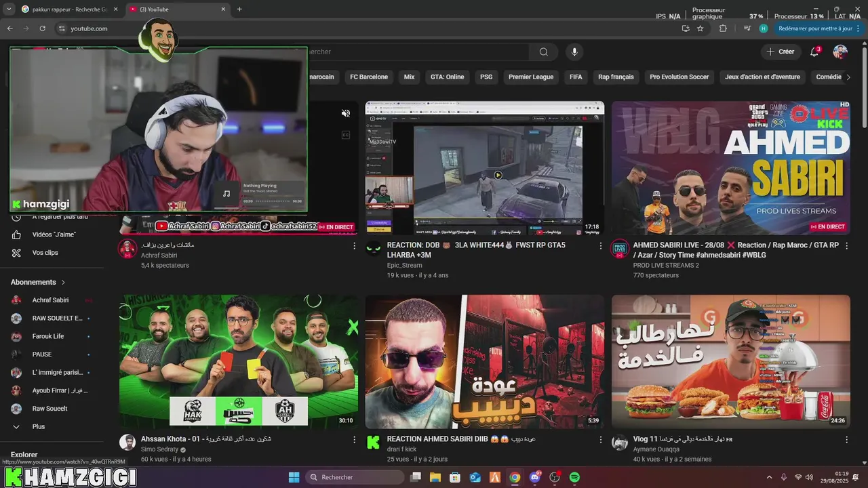Open Epic_Stream channel link
Screen dimensions: 868x488
point(404,266)
